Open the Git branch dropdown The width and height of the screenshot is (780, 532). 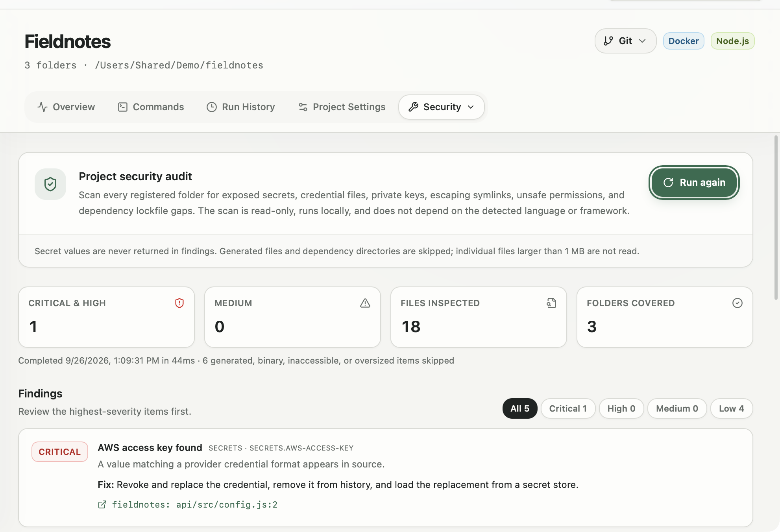click(625, 41)
